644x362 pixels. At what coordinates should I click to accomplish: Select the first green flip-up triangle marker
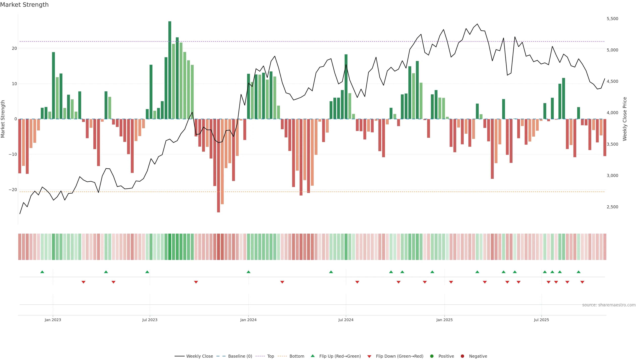click(x=42, y=272)
